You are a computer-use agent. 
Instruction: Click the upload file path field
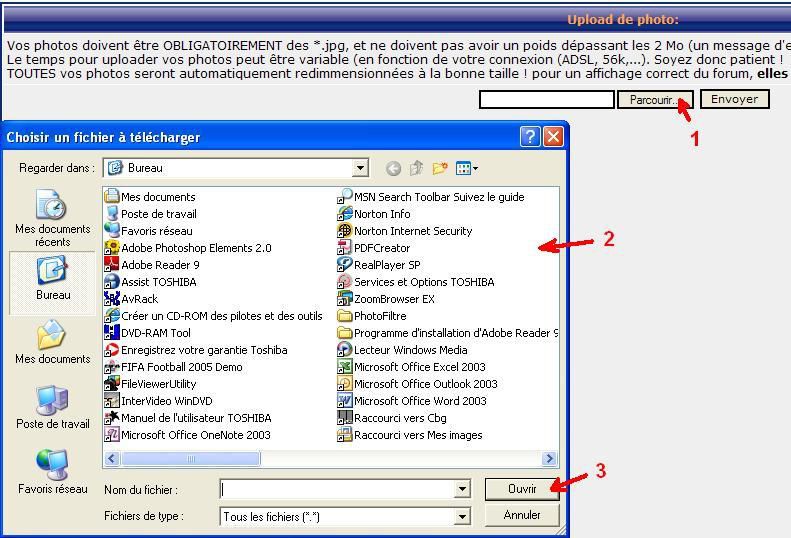[x=546, y=99]
